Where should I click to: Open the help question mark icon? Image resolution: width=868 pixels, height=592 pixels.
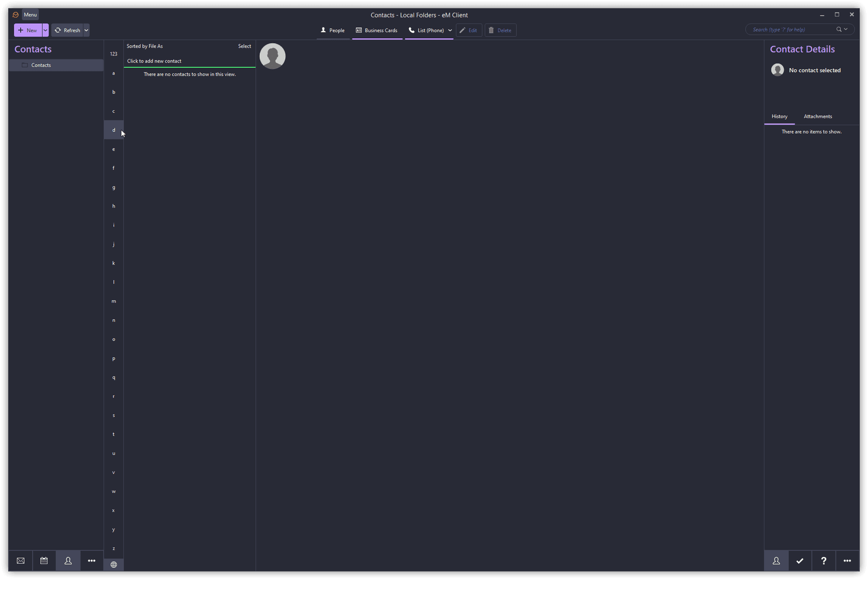(824, 560)
